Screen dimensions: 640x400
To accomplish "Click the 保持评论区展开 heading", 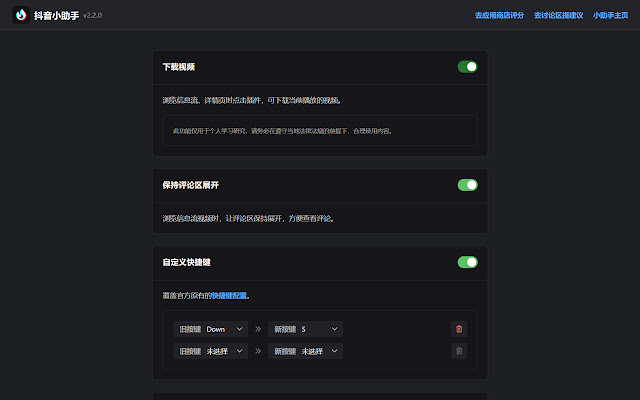I will point(191,185).
